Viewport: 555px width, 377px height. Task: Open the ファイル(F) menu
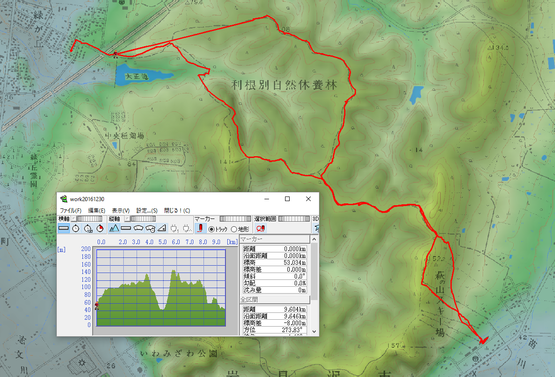coord(70,210)
